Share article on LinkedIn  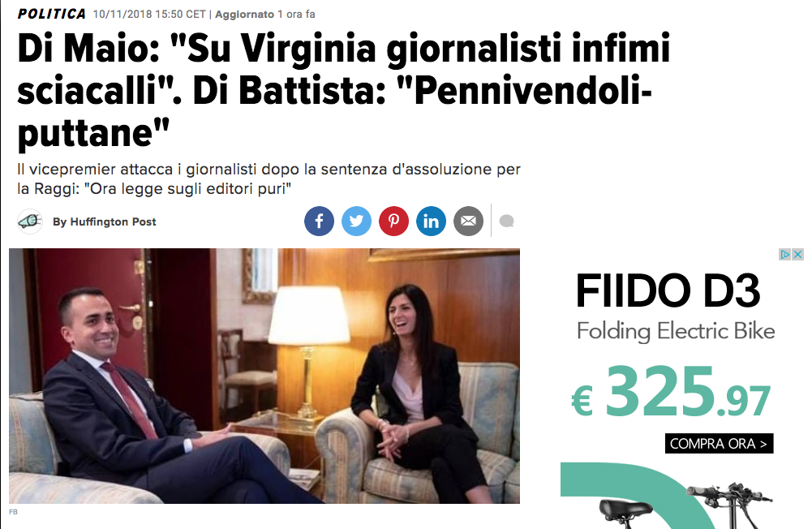click(x=431, y=221)
